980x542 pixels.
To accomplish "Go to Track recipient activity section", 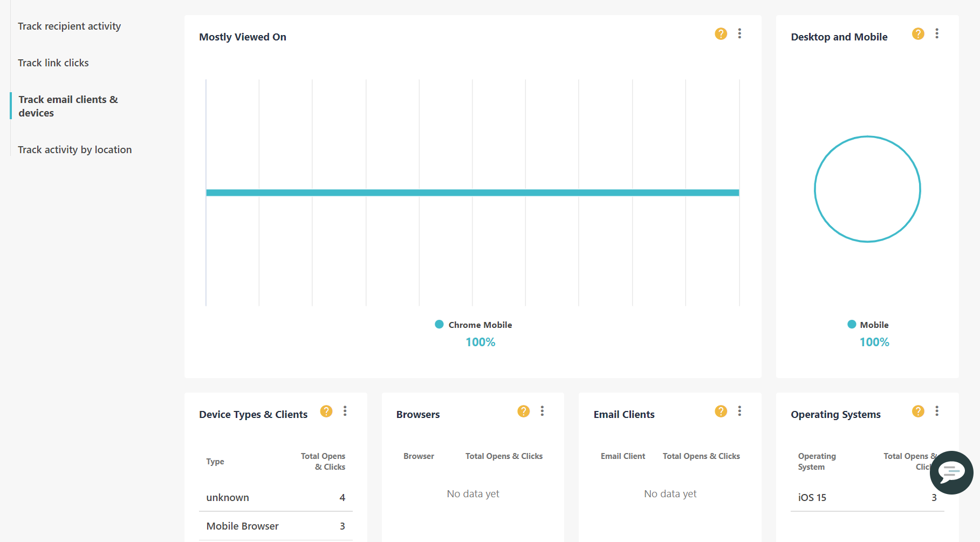I will (69, 26).
